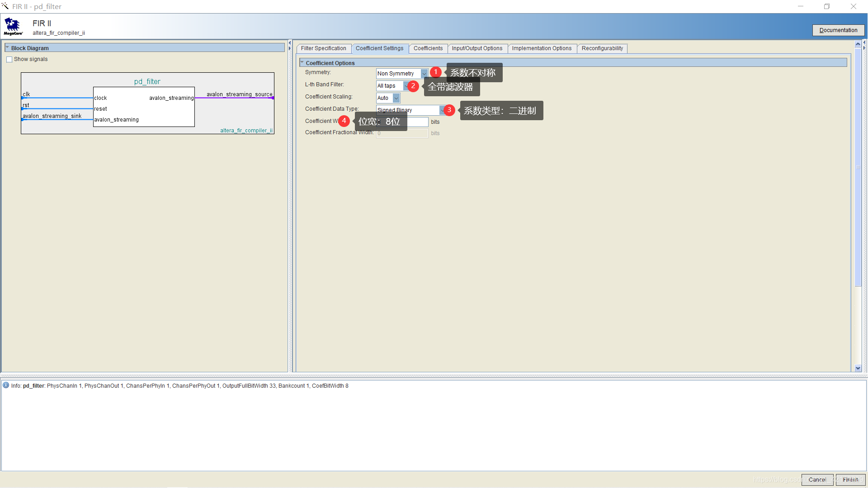Viewport: 868px width, 488px height.
Task: Click the FIR II title bar wand icon
Action: coord(5,6)
